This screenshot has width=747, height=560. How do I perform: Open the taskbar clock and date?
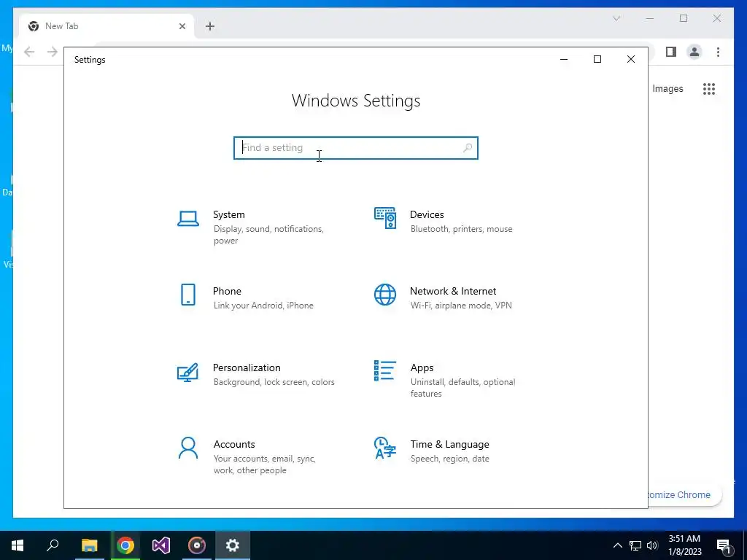pos(684,545)
